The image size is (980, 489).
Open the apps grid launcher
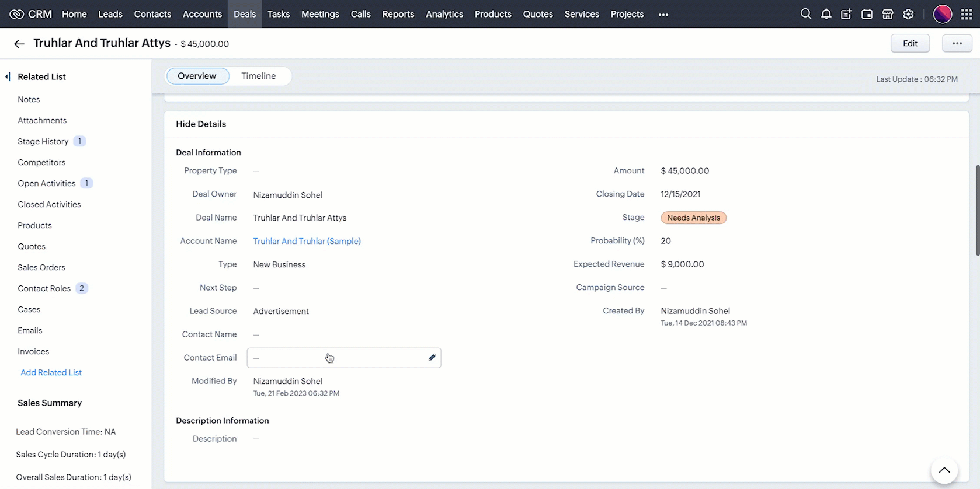[x=967, y=14]
